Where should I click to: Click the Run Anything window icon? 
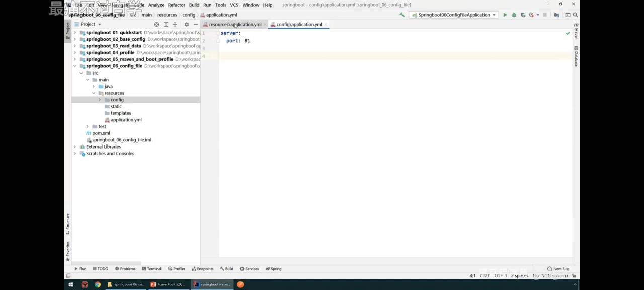(x=568, y=15)
